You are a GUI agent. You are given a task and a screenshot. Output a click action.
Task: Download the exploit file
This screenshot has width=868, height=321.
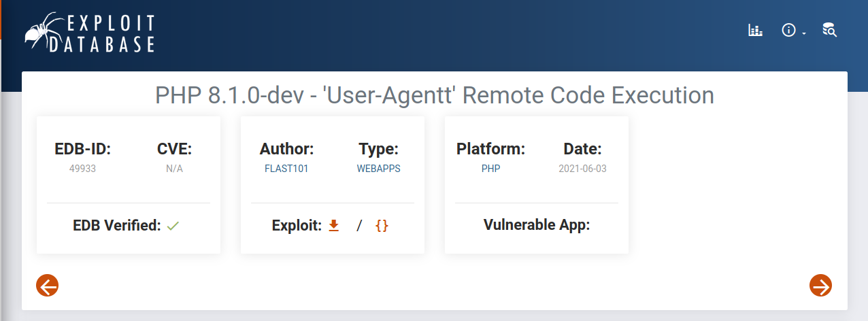[333, 225]
